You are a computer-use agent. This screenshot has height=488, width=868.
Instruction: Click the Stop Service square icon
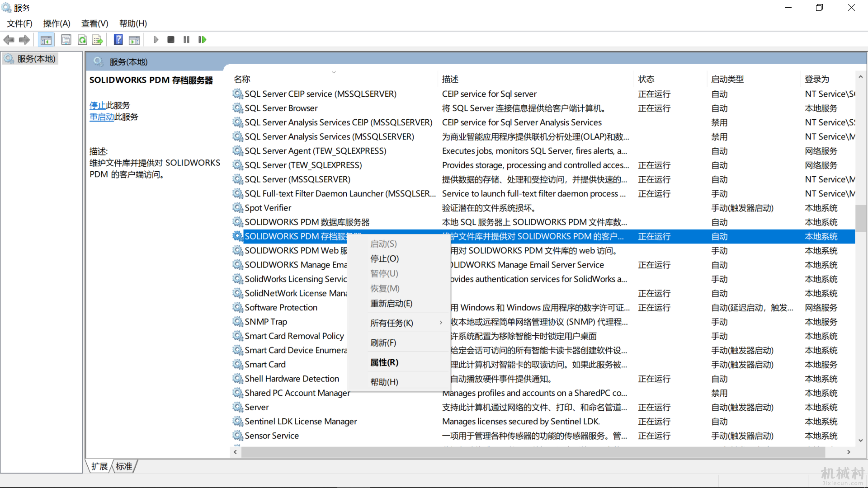tap(171, 40)
